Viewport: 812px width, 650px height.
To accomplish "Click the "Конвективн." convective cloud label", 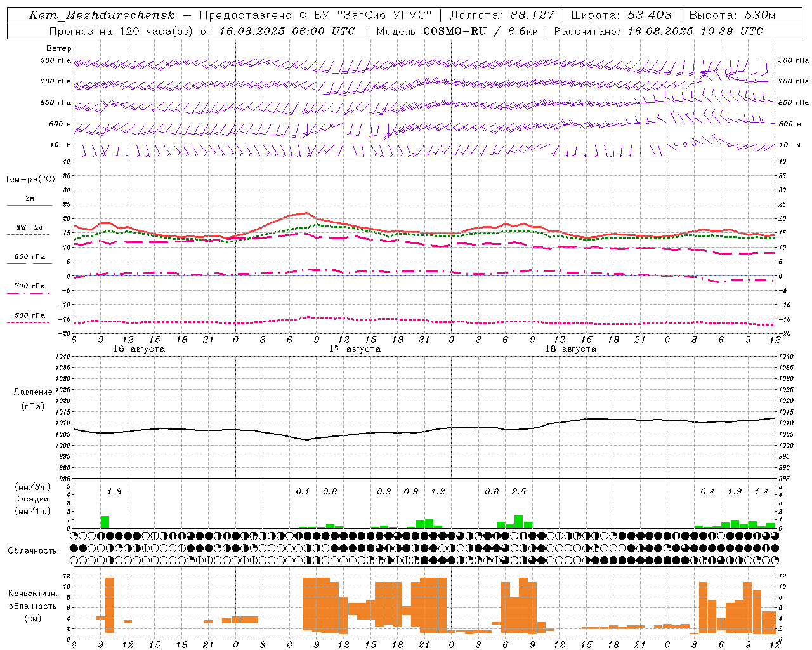I will tap(32, 594).
